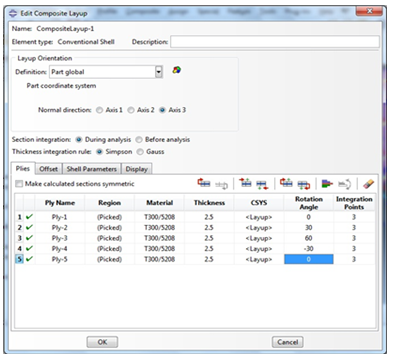Click the Integration Points column header
The height and width of the screenshot is (360, 393).
tap(354, 203)
